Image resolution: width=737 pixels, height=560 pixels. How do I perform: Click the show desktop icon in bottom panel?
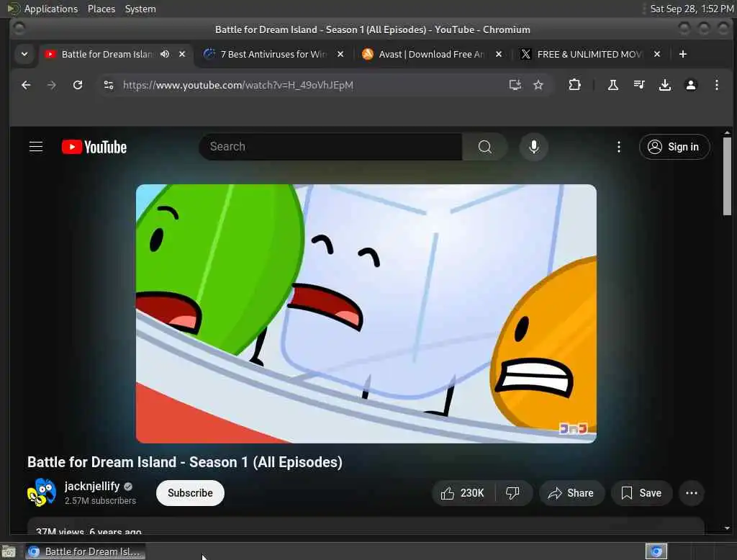click(9, 551)
